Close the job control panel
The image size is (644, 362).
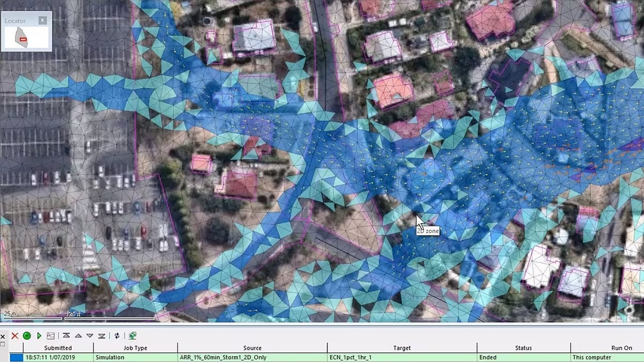point(3,337)
